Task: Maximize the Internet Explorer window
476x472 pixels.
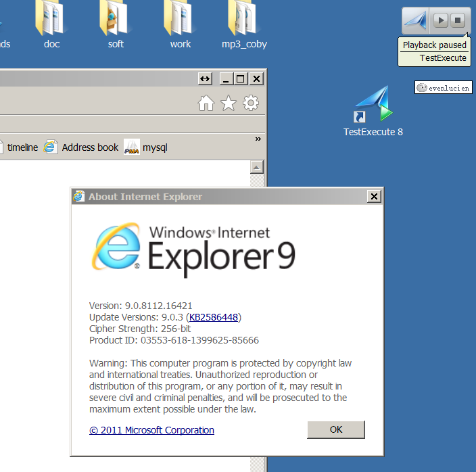Action: 241,79
